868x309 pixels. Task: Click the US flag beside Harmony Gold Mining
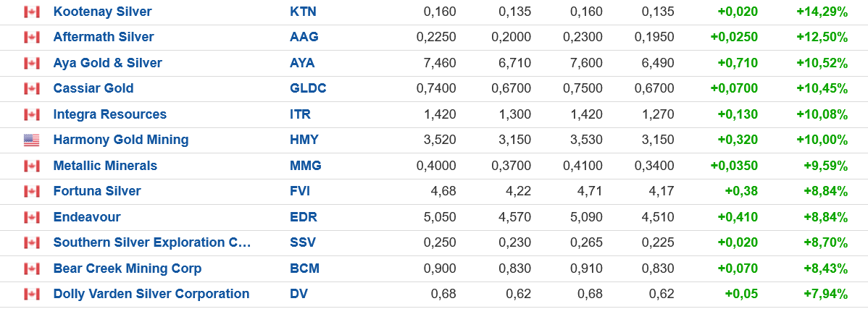(31, 140)
